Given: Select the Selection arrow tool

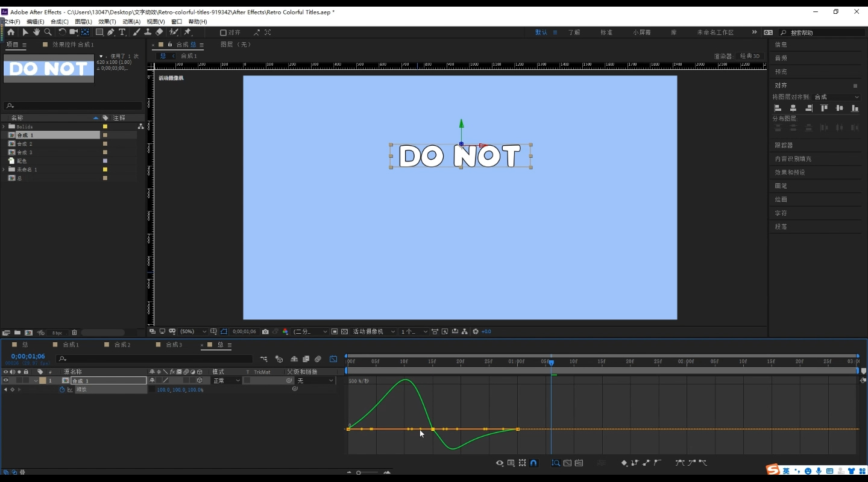Looking at the screenshot, I should point(25,32).
